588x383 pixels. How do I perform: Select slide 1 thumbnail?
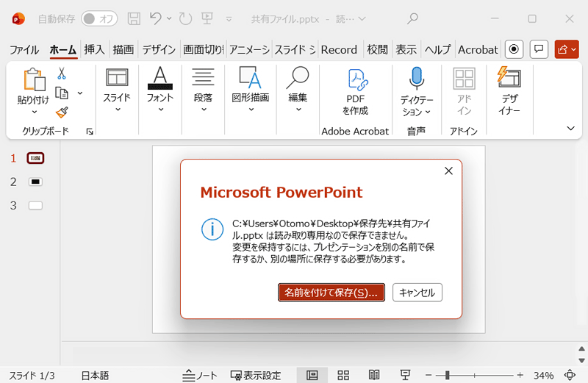[35, 158]
